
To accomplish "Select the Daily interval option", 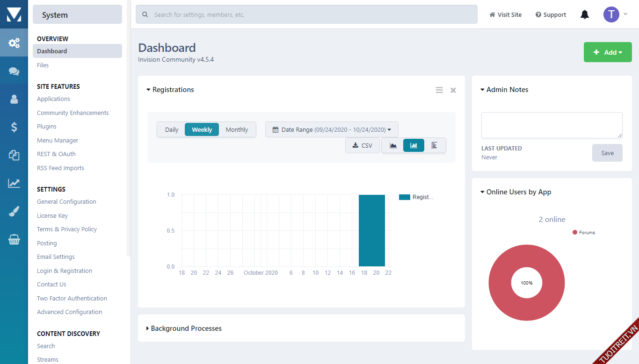I will [172, 130].
